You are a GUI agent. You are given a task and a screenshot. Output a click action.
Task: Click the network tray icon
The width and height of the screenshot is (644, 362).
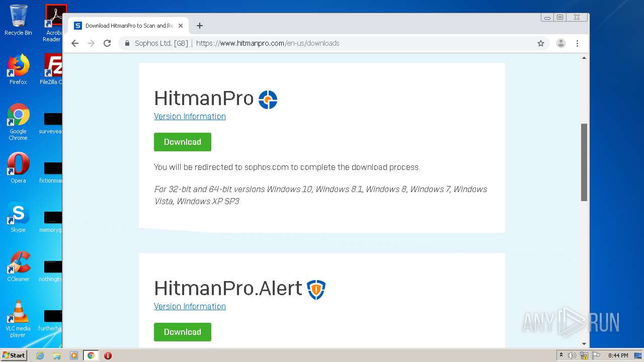pos(584,355)
